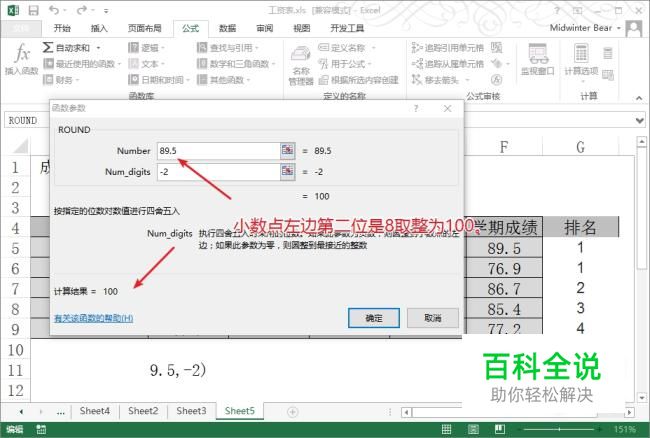Screen dimensions: 650x438
Task: Open the Review (审阅) ribbon tab
Action: coord(264,28)
